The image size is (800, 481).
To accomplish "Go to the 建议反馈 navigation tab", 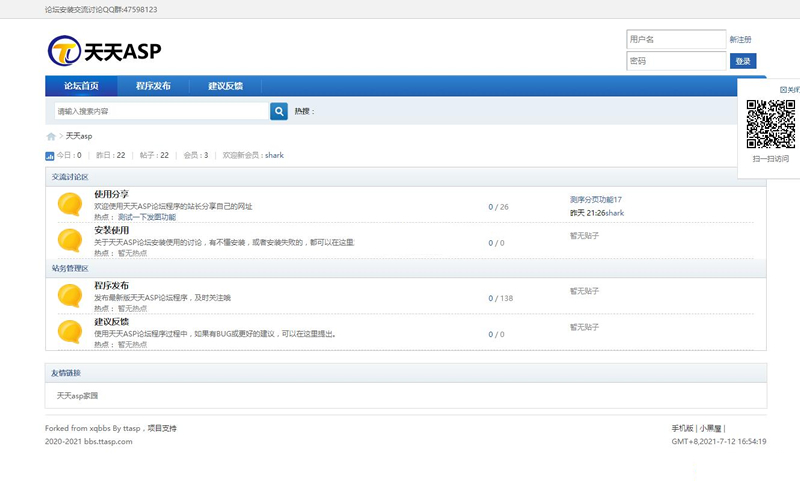I will [x=225, y=86].
